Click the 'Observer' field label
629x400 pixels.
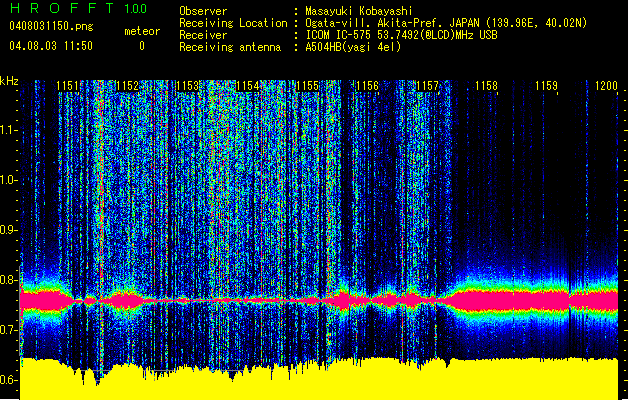tap(203, 11)
